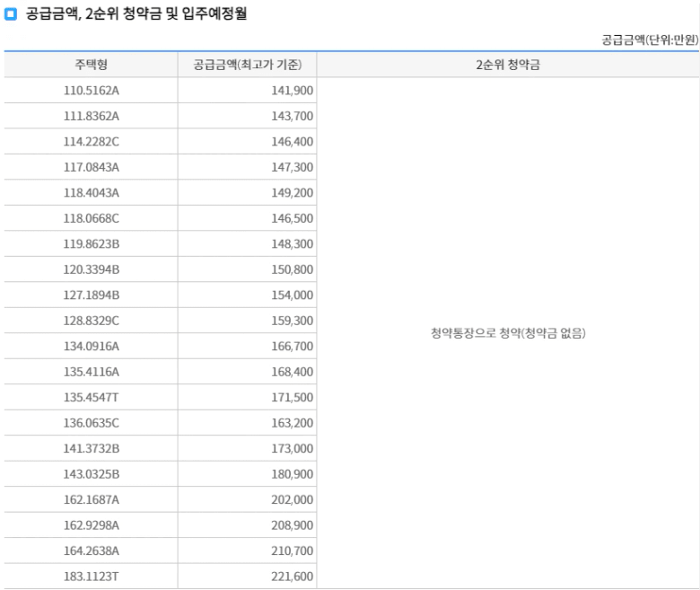Select the heading 공급금액, 2순위 청약금 및 입주예정월
Screen dimensions: 700x590
point(136,13)
